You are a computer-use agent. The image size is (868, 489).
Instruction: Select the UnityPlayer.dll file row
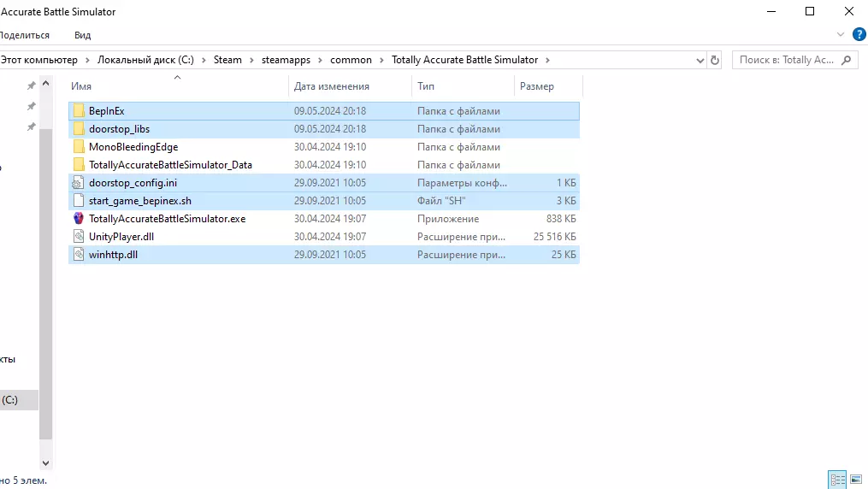pos(118,237)
